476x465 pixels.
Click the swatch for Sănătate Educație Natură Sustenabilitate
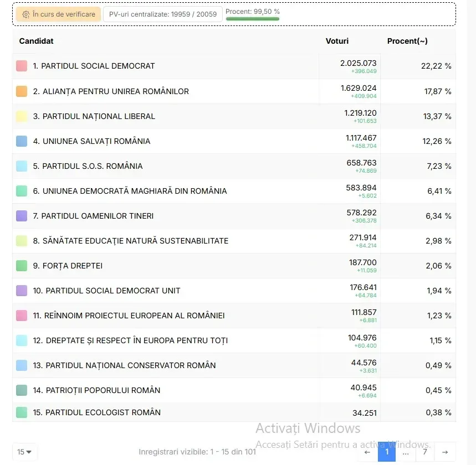click(x=22, y=241)
